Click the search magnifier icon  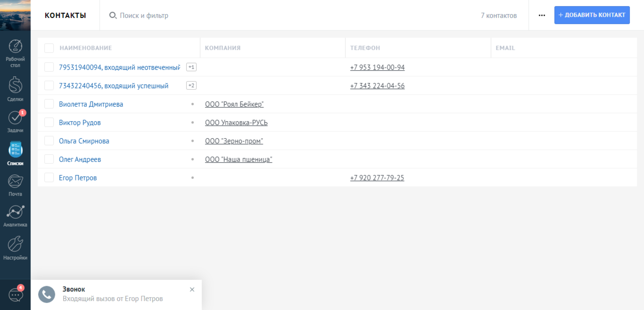pos(113,15)
